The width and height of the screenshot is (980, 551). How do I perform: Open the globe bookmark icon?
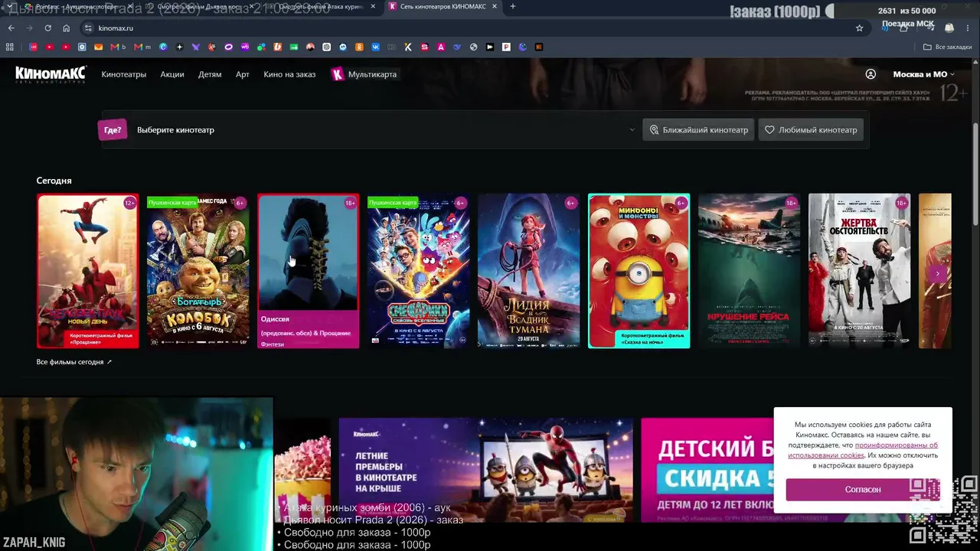pyautogui.click(x=473, y=47)
